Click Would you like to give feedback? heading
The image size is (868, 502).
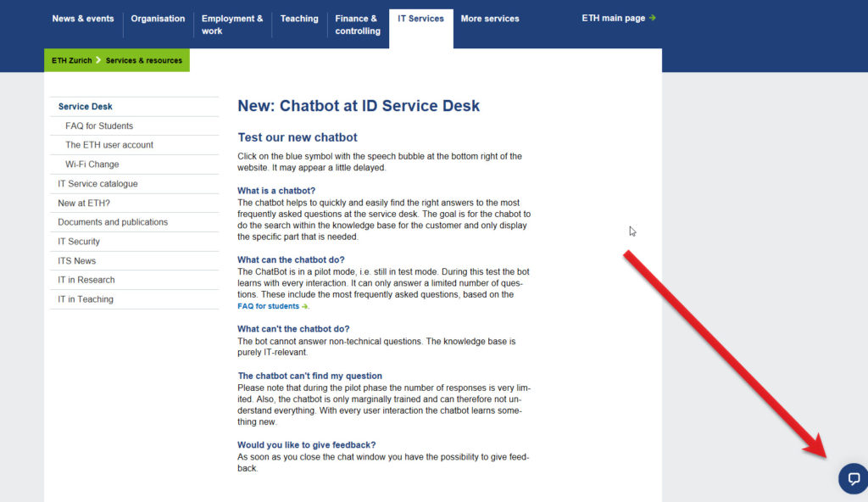click(307, 445)
